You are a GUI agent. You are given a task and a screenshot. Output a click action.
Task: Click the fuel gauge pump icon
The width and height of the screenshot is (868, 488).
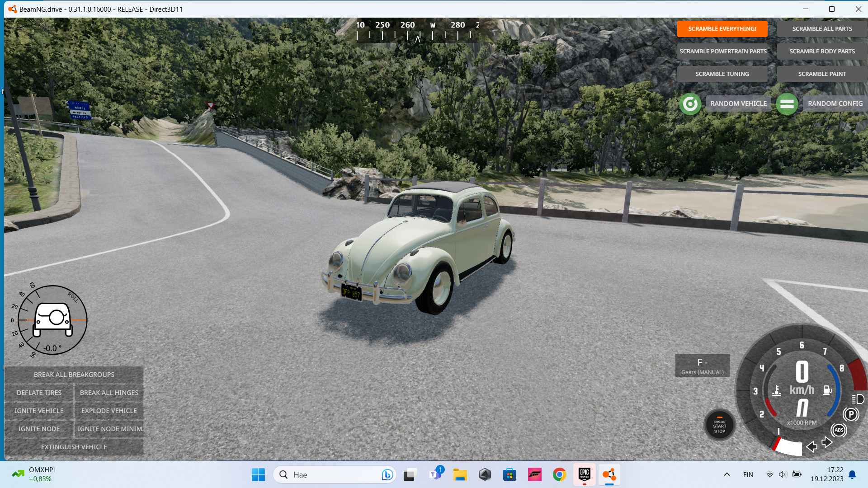pos(827,390)
